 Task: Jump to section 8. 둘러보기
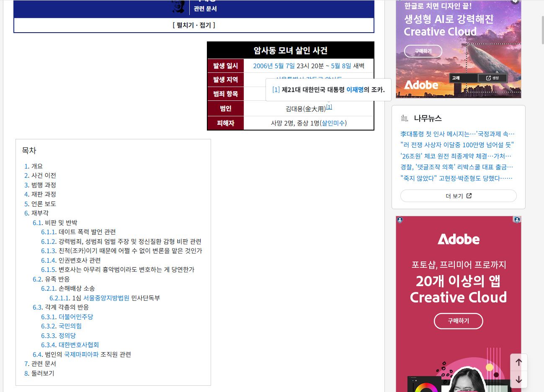click(x=39, y=373)
